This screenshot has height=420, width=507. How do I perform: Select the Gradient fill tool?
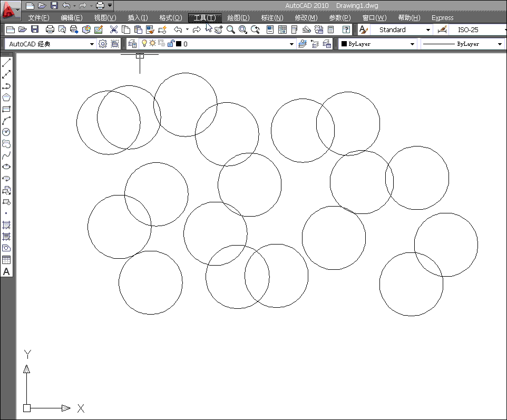pyautogui.click(x=6, y=237)
